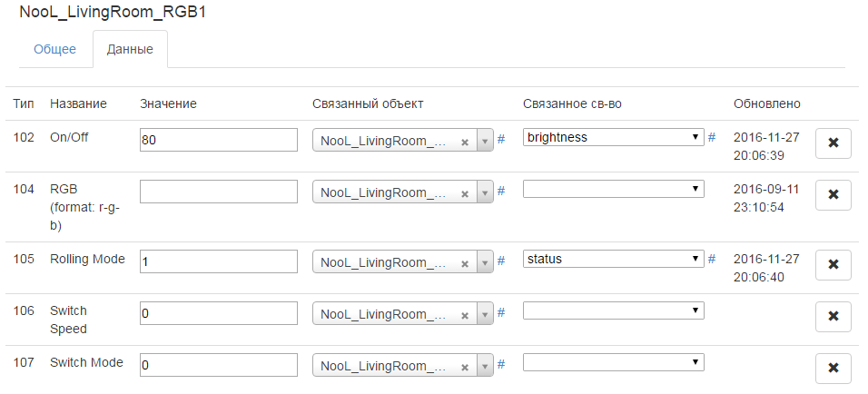
Task: Remove the RGB row using X button
Action: click(833, 194)
